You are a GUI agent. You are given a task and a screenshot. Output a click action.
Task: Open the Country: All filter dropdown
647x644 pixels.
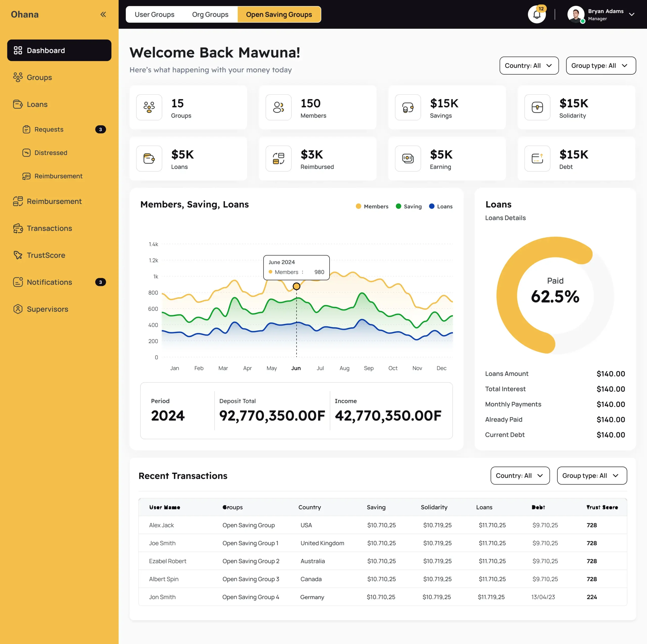click(529, 66)
